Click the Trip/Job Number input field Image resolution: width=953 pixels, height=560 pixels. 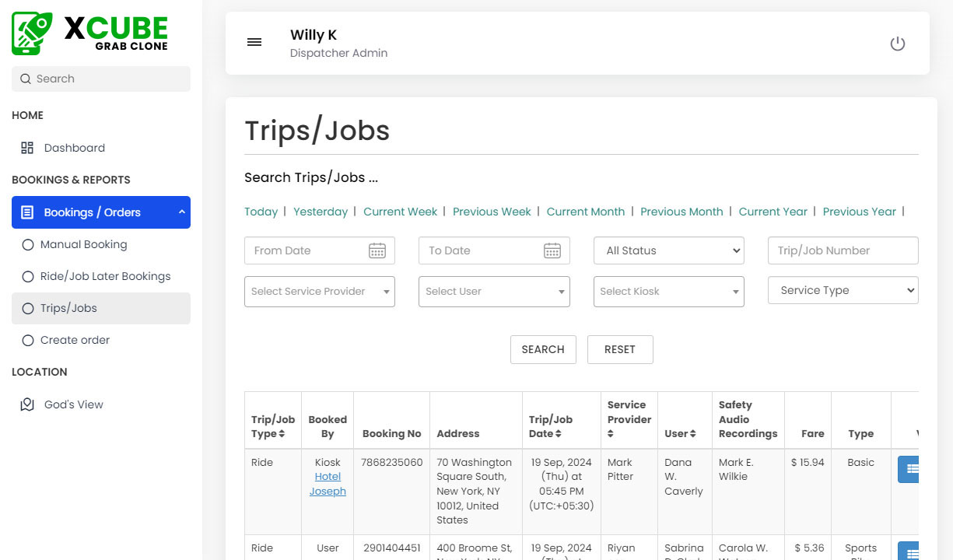843,250
